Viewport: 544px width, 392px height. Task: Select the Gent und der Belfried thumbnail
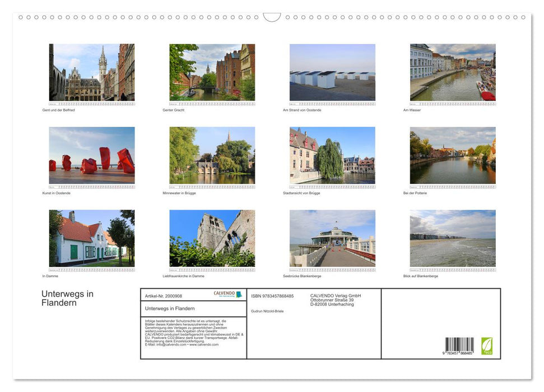[91, 72]
